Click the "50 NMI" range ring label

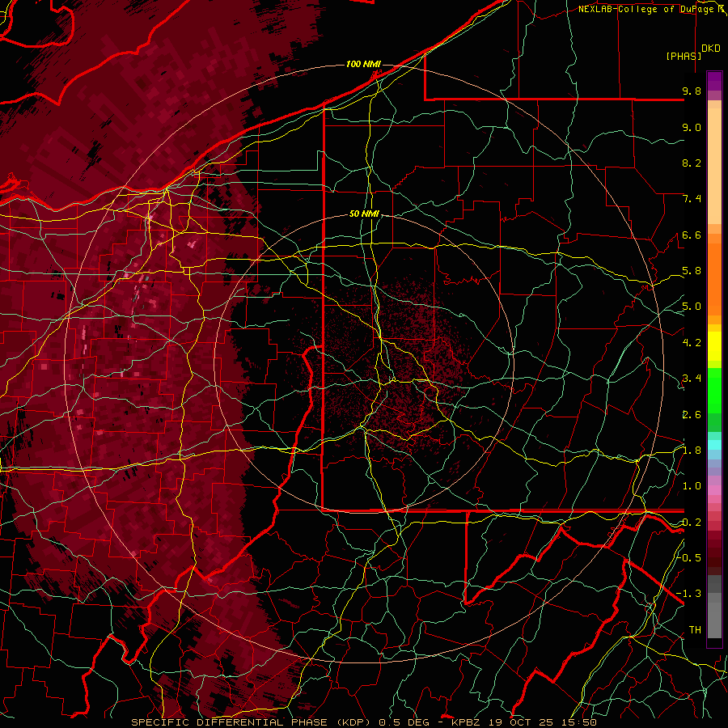[364, 214]
